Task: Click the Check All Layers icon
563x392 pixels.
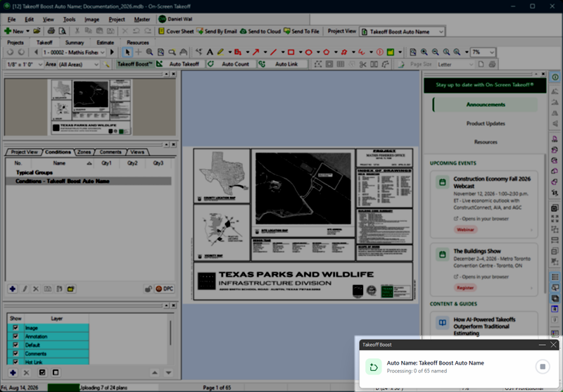Action: [42, 372]
